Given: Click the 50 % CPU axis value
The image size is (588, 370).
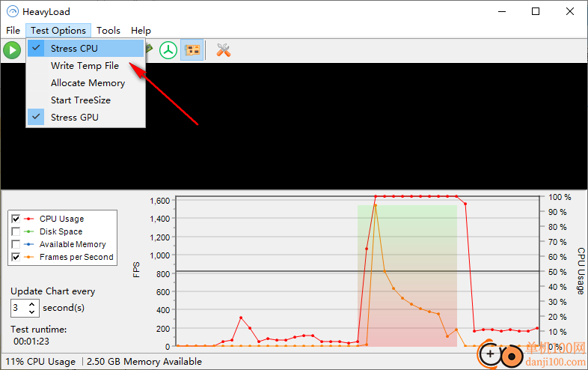Looking at the screenshot, I should coord(557,272).
